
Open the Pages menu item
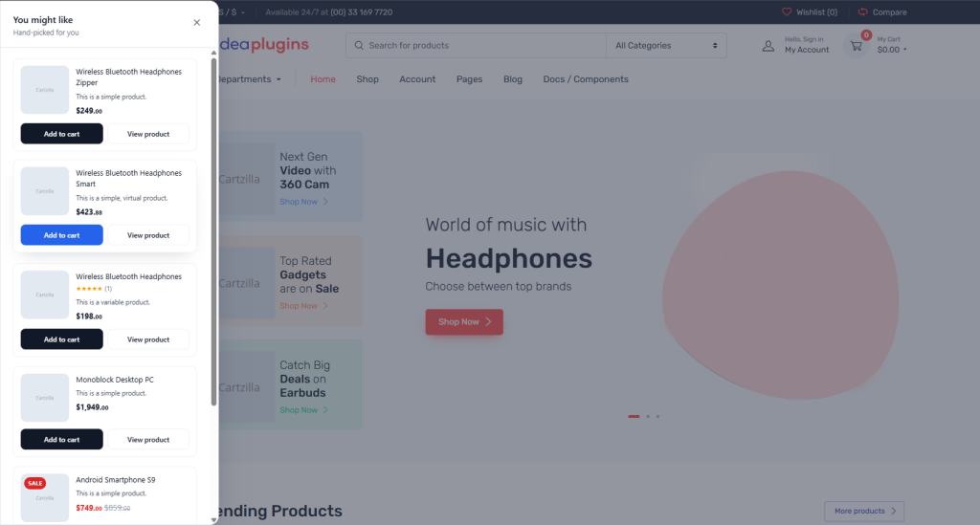point(469,79)
